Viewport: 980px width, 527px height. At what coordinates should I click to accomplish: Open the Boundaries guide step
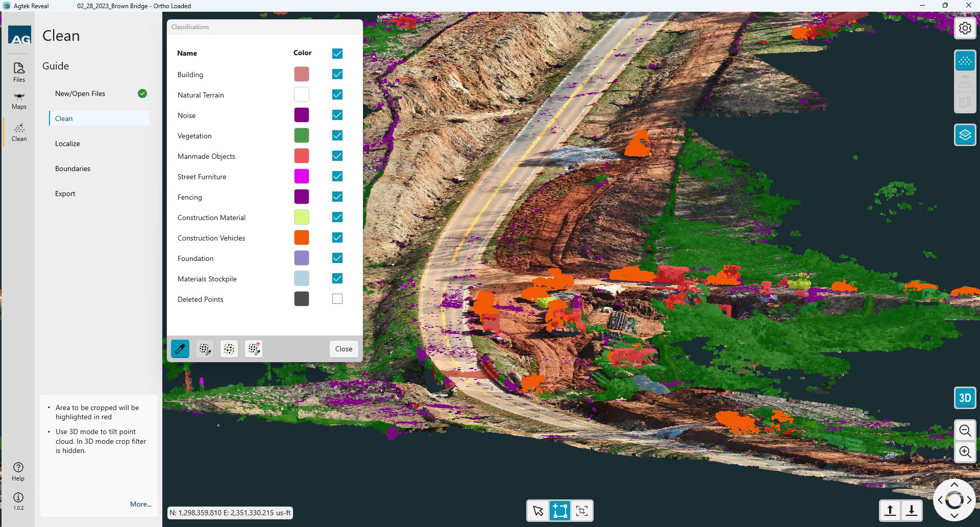tap(72, 169)
